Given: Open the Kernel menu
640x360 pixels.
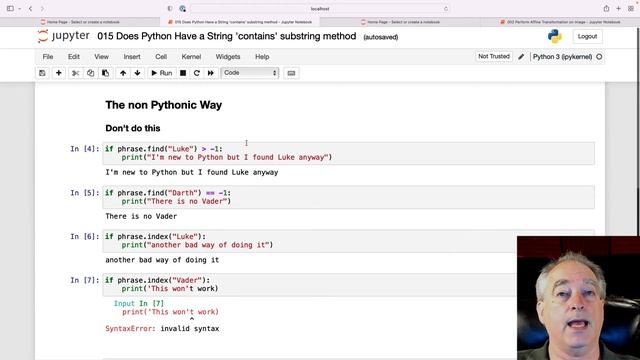Looking at the screenshot, I should point(191,57).
